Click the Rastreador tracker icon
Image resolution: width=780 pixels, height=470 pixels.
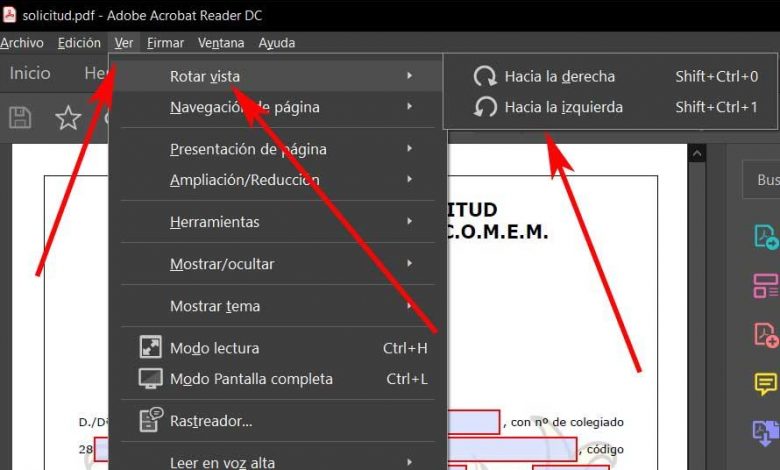click(x=151, y=420)
